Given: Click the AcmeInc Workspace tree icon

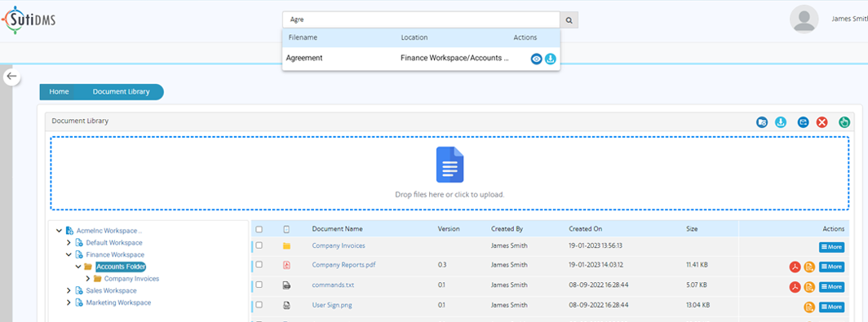Looking at the screenshot, I should [x=70, y=230].
